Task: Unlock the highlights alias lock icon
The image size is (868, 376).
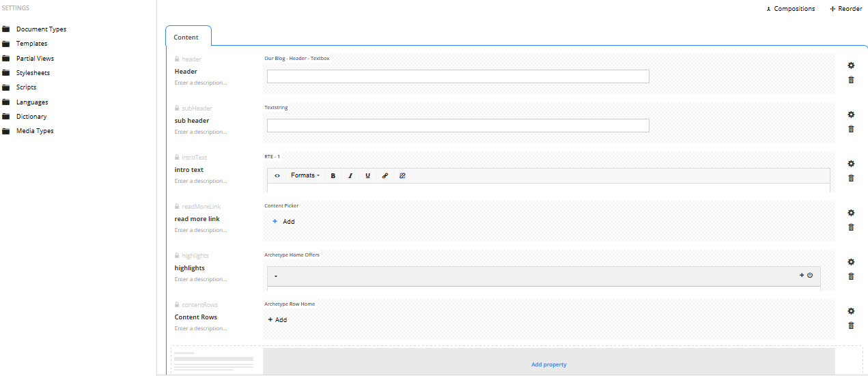Action: pyautogui.click(x=177, y=256)
